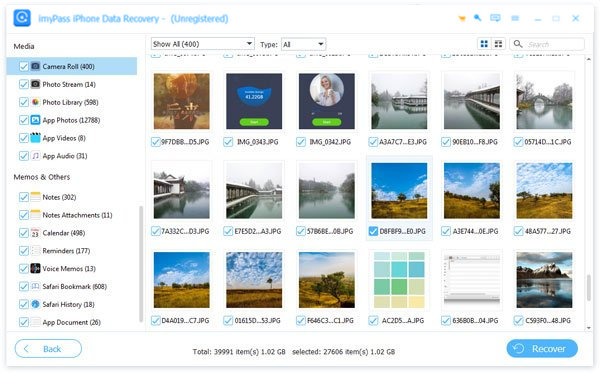Viewport: 600px width, 373px height.
Task: Select Camera Roll (400) category
Action: click(72, 66)
